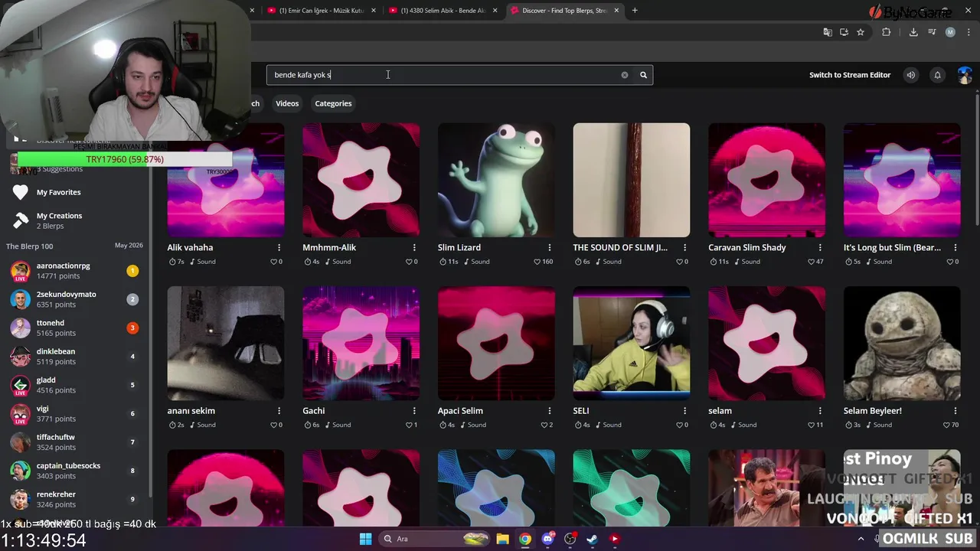Open options menu for Mmhmm-Alik
The image size is (980, 551).
pyautogui.click(x=414, y=247)
